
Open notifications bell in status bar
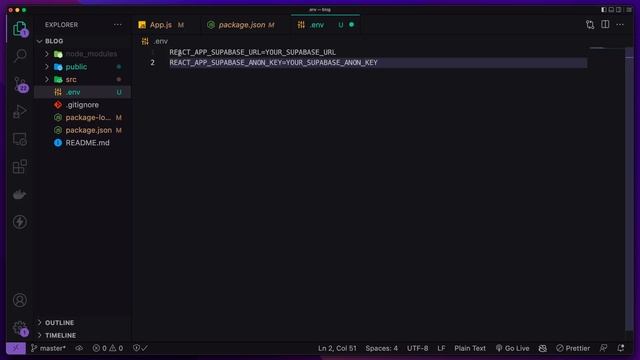point(621,348)
